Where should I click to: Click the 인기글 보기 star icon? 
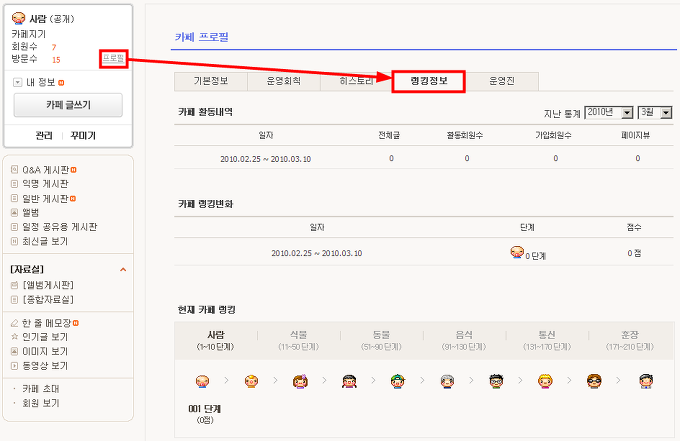[x=14, y=337]
